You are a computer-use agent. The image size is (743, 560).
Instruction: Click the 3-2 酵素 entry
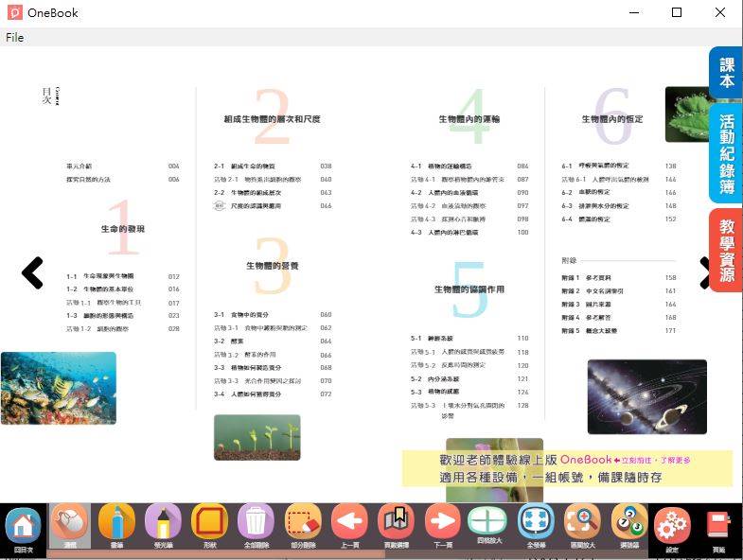pos(273,341)
